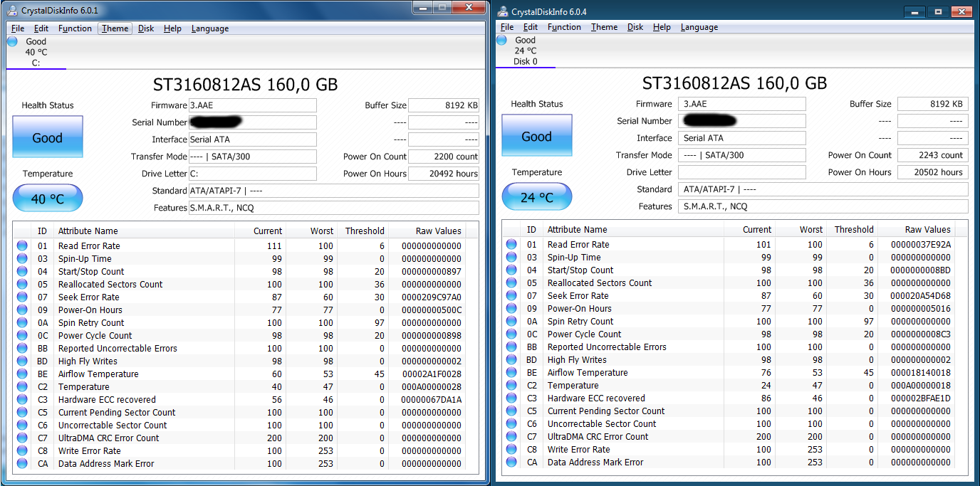Click status orb for Start/Stop Count, 6.0.1 window
Viewport: 980px width, 486px height.
(22, 271)
